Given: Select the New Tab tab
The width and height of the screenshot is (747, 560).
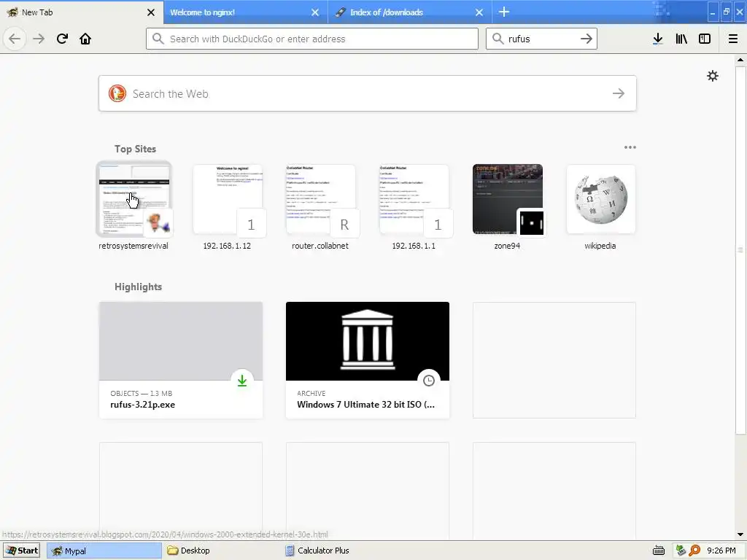Looking at the screenshot, I should tap(82, 12).
